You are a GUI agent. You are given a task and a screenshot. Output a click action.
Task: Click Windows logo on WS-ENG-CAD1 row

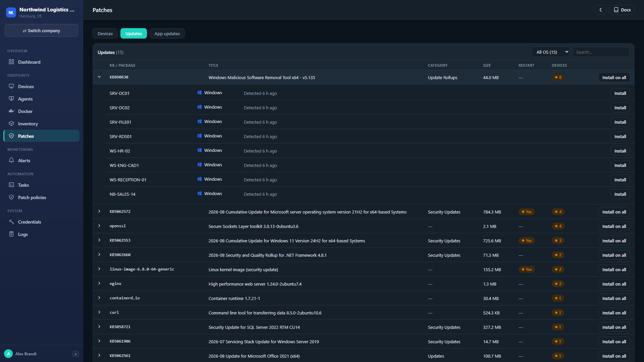[200, 165]
